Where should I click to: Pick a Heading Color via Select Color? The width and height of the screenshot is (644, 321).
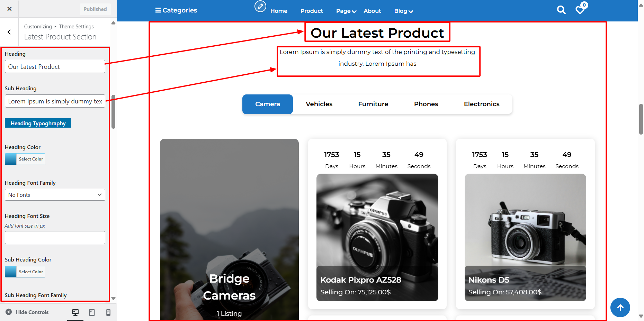25,159
